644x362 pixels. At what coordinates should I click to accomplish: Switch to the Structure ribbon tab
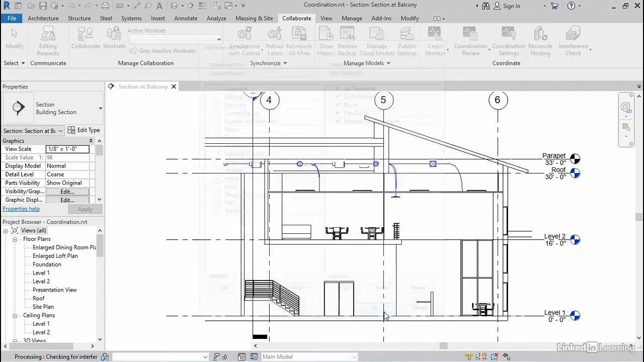(x=79, y=18)
